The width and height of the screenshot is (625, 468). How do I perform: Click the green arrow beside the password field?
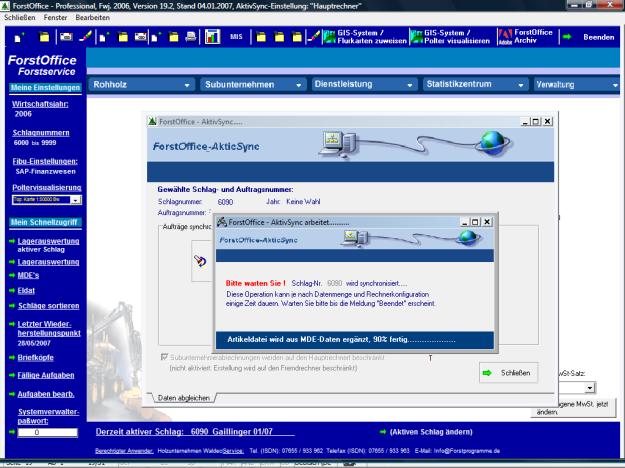pyautogui.click(x=12, y=432)
